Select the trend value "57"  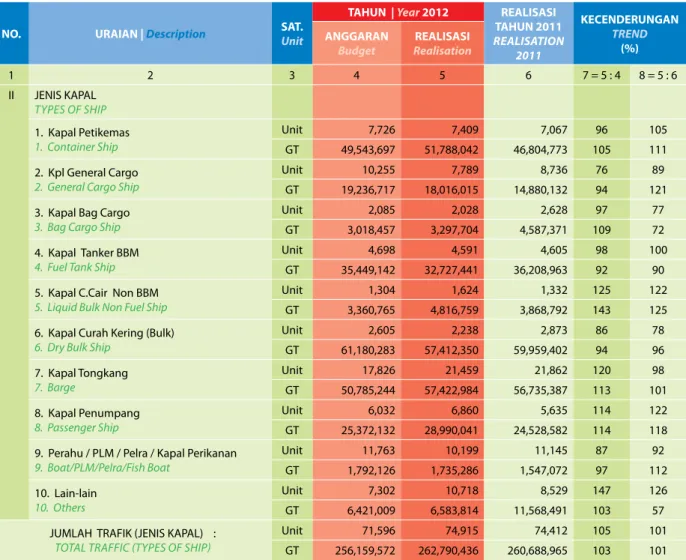[658, 511]
